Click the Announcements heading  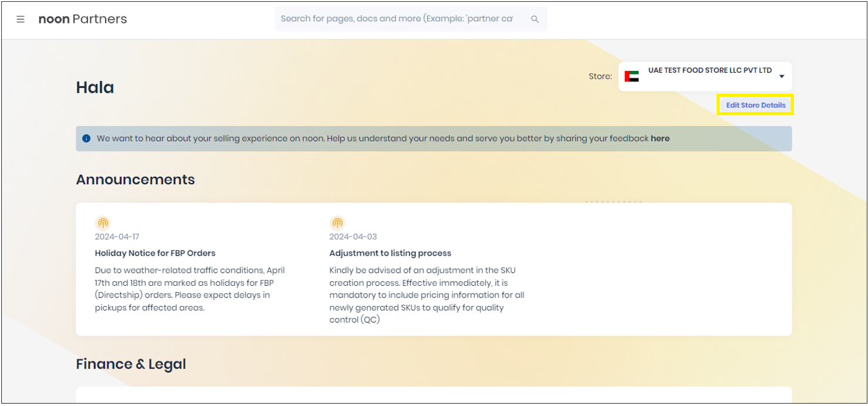coord(136,180)
